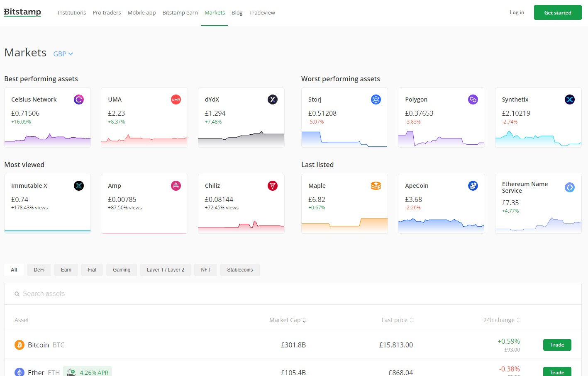Click the Ether icon in table

point(20,372)
